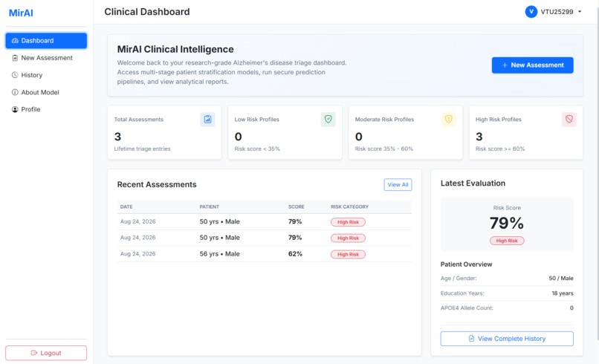Viewport: 599px width, 364px height.
Task: Click the Profile person icon
Action: pyautogui.click(x=15, y=109)
